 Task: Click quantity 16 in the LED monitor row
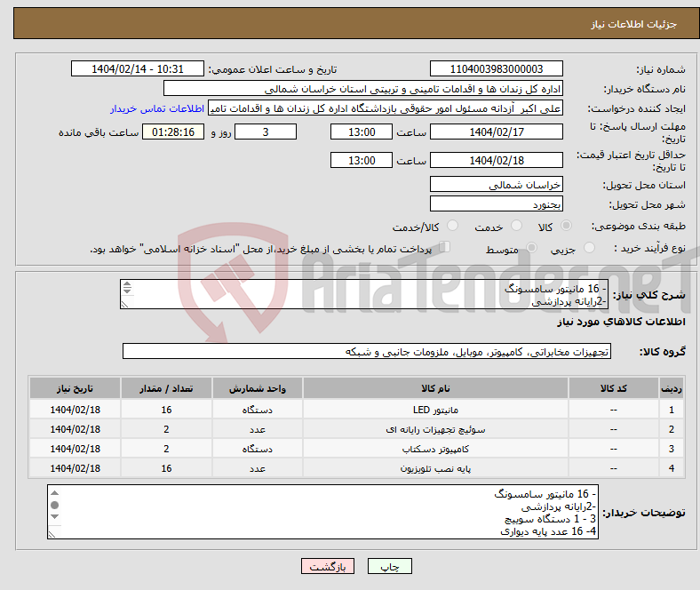(166, 410)
